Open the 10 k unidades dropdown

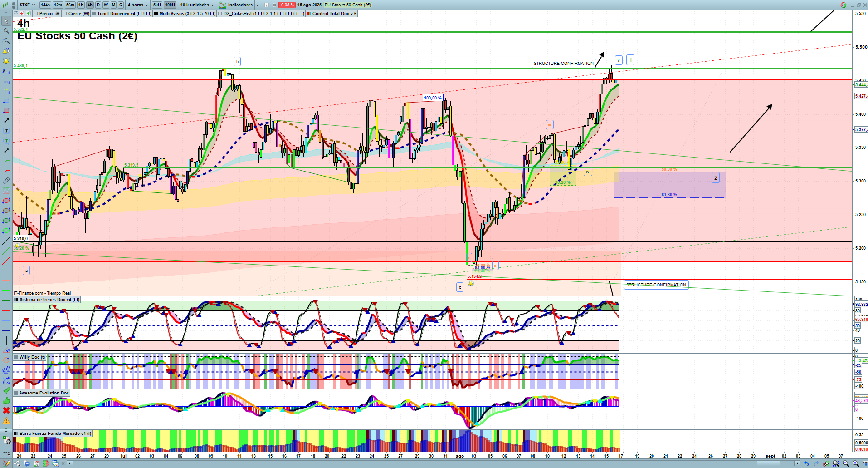coord(197,5)
